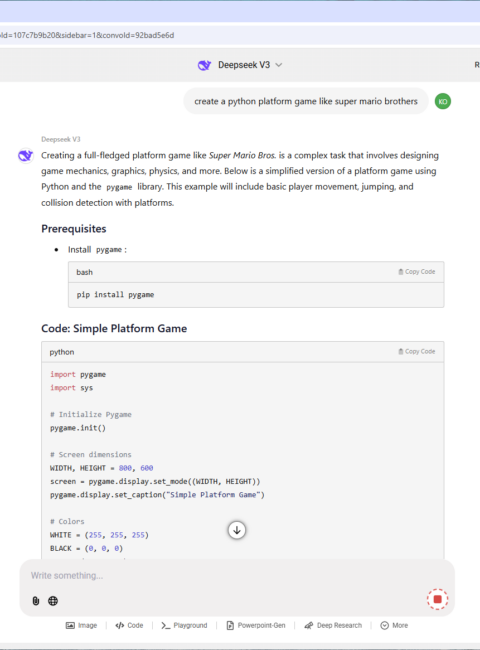The width and height of the screenshot is (480, 650).
Task: Copy code from the bash block
Action: [417, 272]
